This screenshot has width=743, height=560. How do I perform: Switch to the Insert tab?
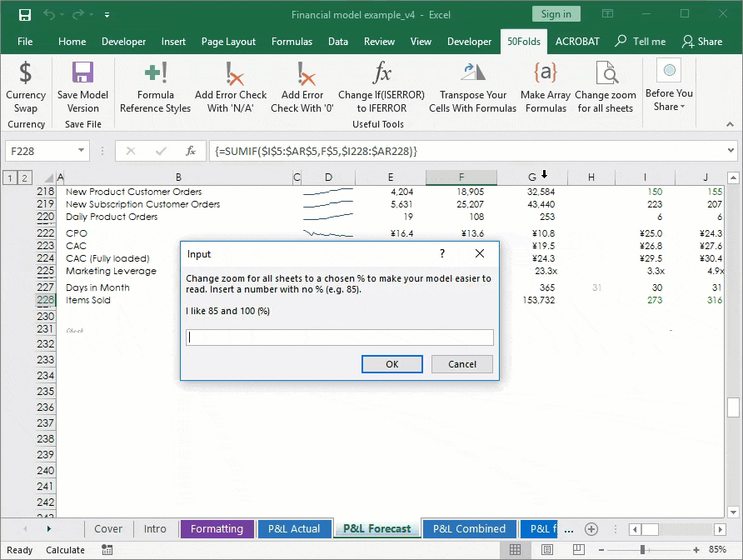(x=173, y=42)
